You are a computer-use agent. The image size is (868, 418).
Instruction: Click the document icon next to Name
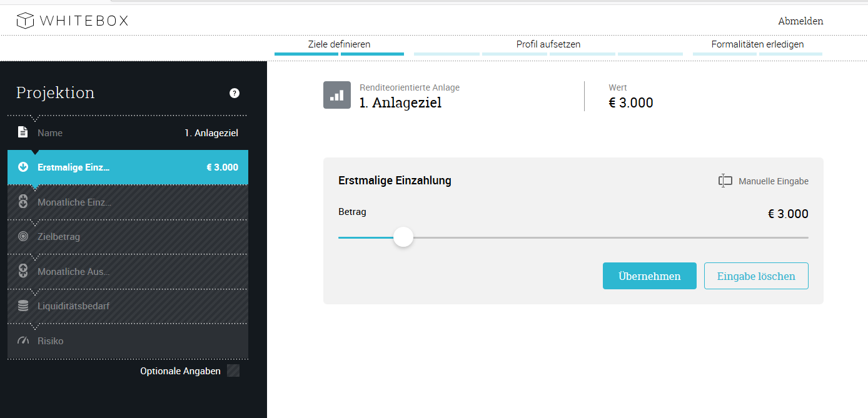pyautogui.click(x=23, y=132)
